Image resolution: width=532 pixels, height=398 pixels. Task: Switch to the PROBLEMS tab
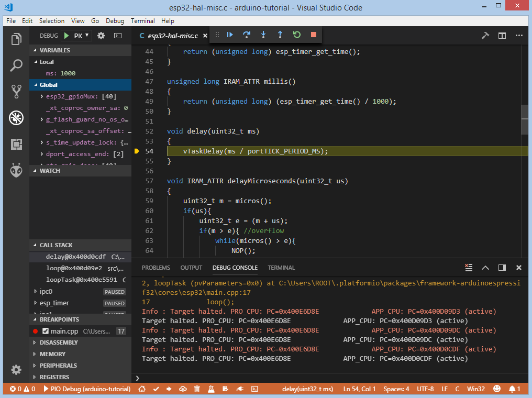tap(156, 268)
